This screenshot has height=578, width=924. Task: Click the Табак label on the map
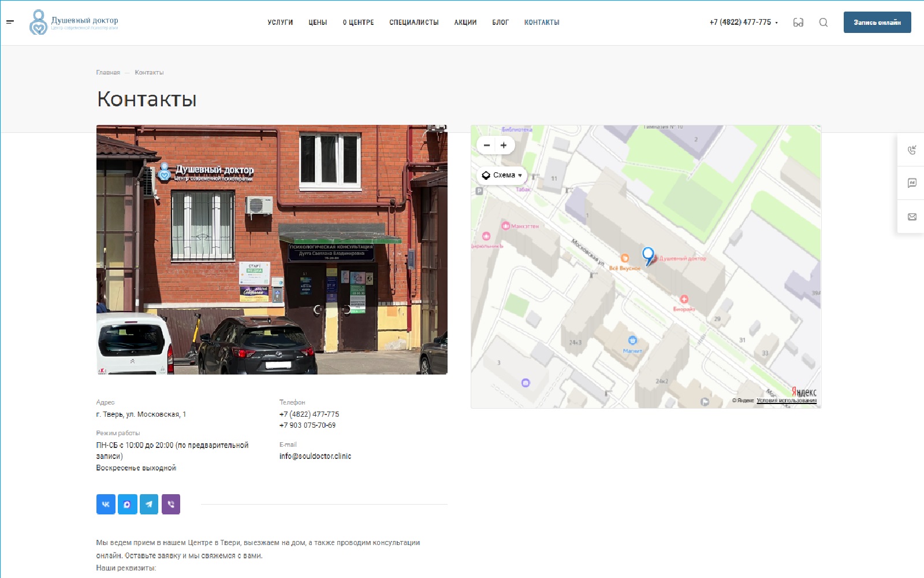[523, 190]
